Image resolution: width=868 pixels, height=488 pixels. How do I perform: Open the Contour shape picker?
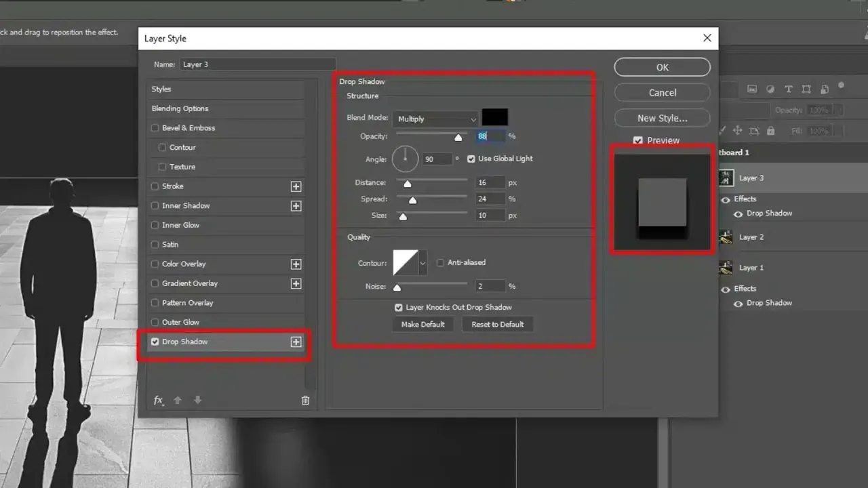[x=422, y=262]
